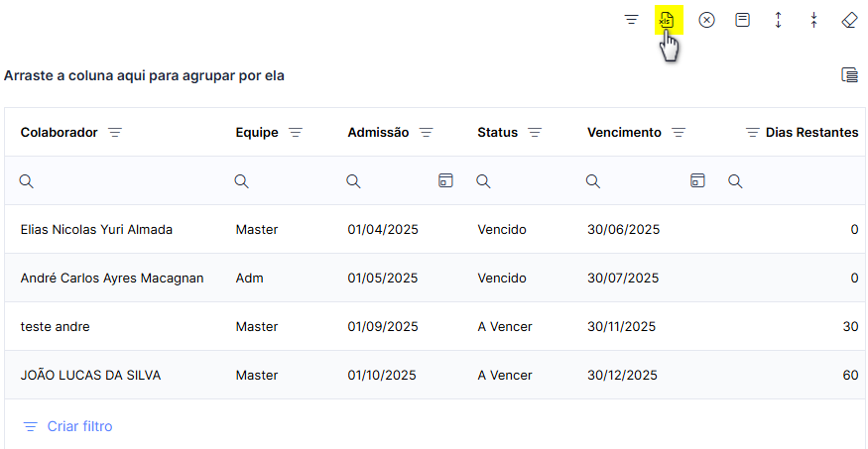The height and width of the screenshot is (449, 868).
Task: Sort by the Dias Restantes column header
Action: point(812,133)
